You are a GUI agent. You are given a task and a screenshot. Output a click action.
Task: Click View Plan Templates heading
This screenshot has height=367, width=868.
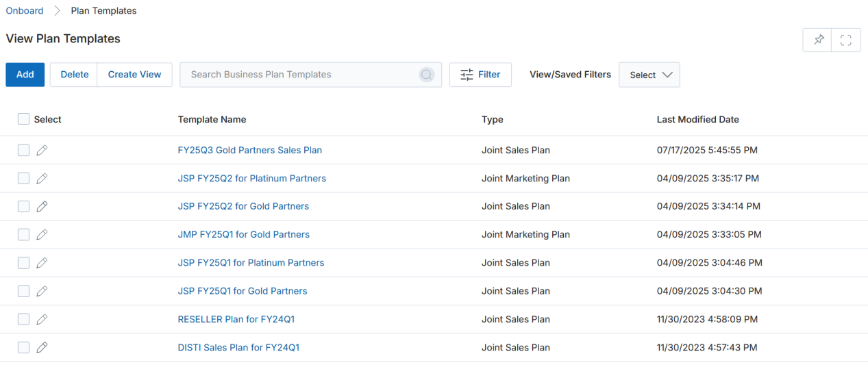(x=63, y=39)
